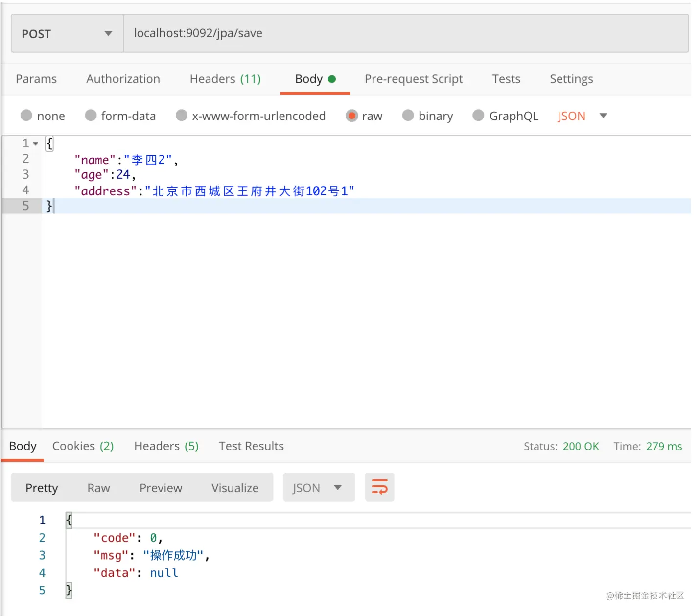The image size is (700, 616).
Task: Click the address value 北京市西城区王府井大街102号1
Action: (250, 190)
